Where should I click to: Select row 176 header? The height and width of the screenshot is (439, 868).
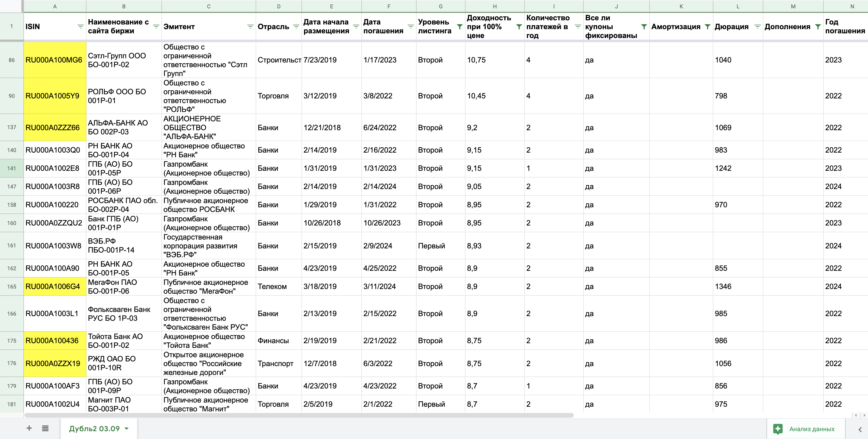click(12, 363)
